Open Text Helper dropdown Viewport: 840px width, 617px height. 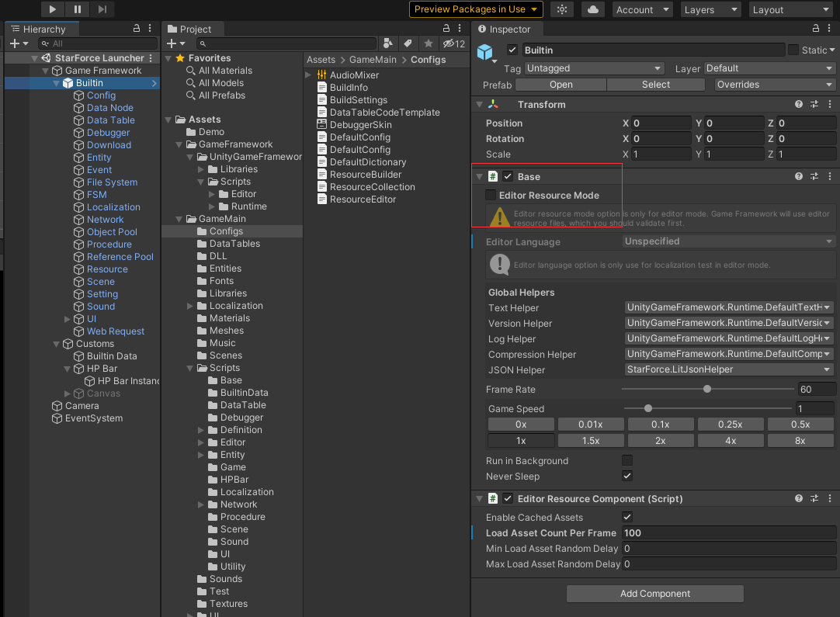728,307
